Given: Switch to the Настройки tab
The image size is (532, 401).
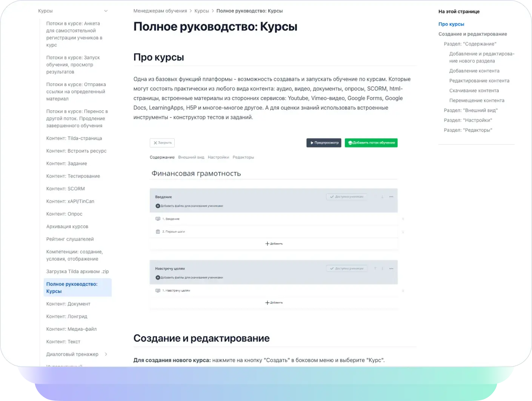Looking at the screenshot, I should tap(218, 157).
